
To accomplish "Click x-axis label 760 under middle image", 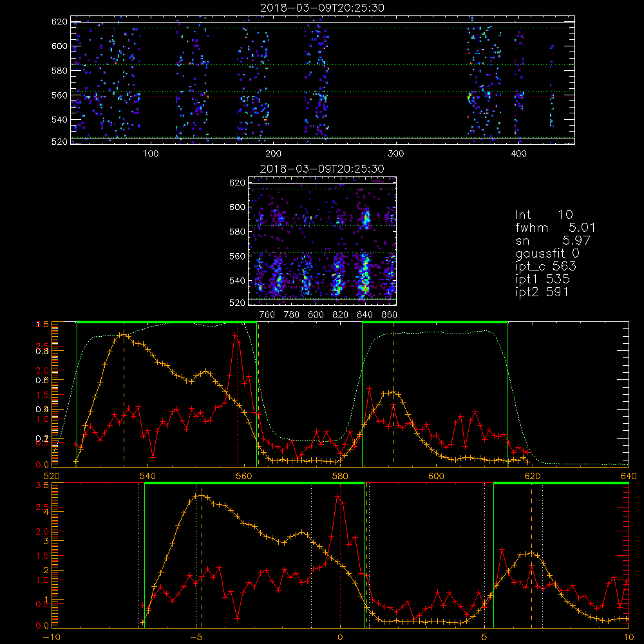I will [267, 315].
